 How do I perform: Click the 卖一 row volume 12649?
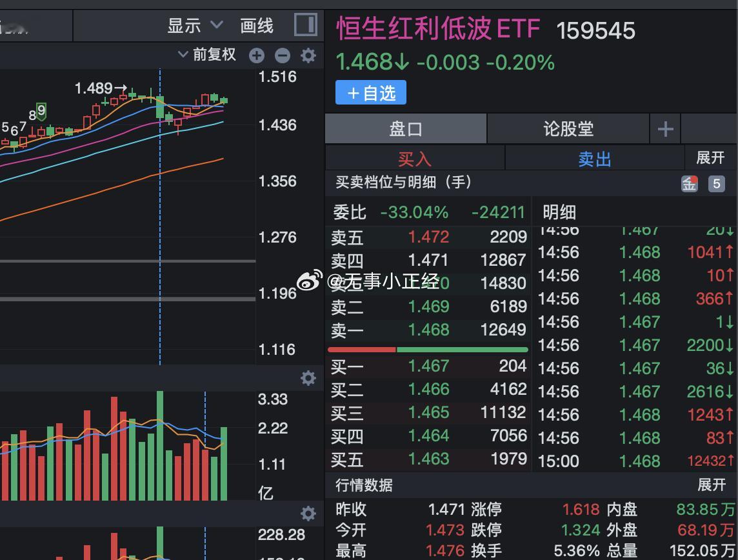point(503,330)
